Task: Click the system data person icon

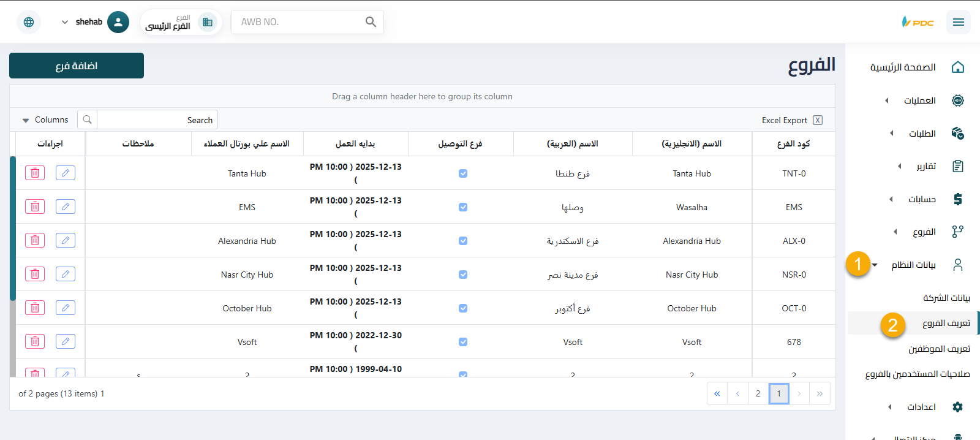Action: pyautogui.click(x=958, y=265)
